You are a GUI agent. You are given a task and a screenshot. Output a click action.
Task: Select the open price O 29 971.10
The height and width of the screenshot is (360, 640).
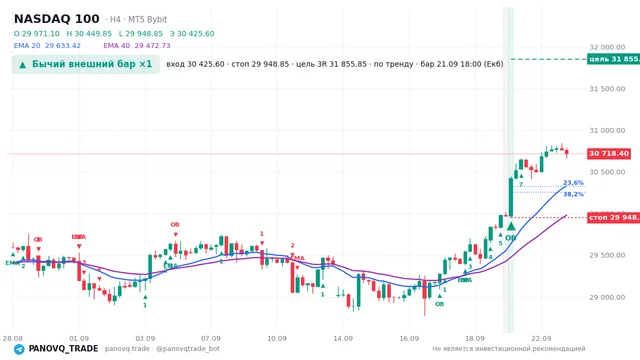pyautogui.click(x=36, y=33)
